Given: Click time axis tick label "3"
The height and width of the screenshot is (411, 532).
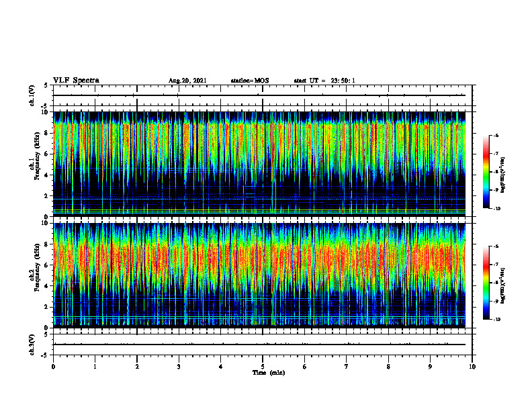Looking at the screenshot, I should (x=179, y=367).
